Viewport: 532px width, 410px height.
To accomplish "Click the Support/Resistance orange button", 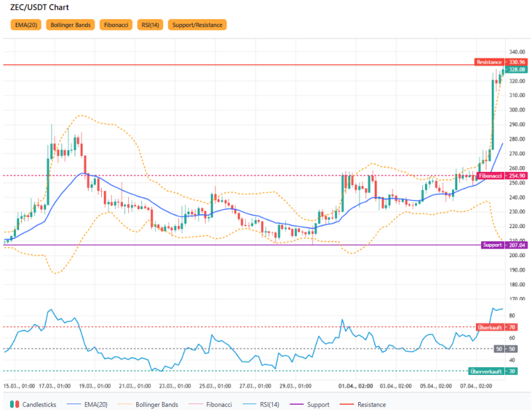I will click(197, 25).
